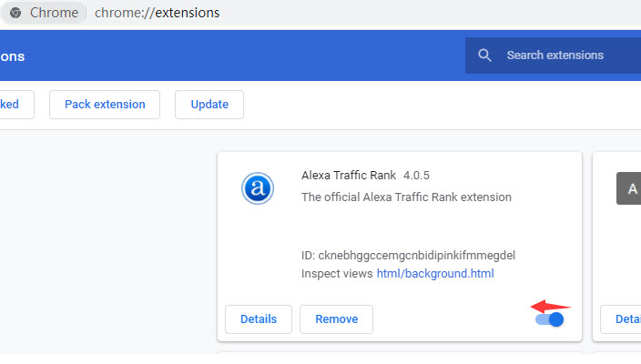Click the Search extensions field

(x=553, y=56)
